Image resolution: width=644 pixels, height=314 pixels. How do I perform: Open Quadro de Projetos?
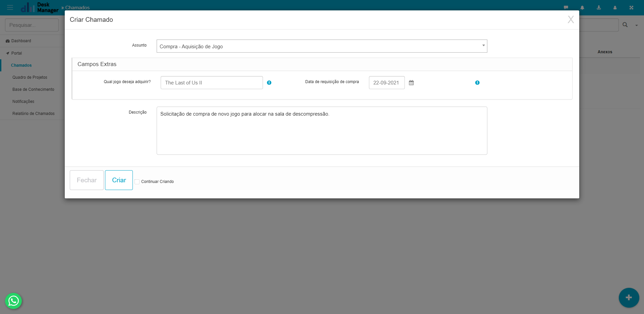click(30, 77)
